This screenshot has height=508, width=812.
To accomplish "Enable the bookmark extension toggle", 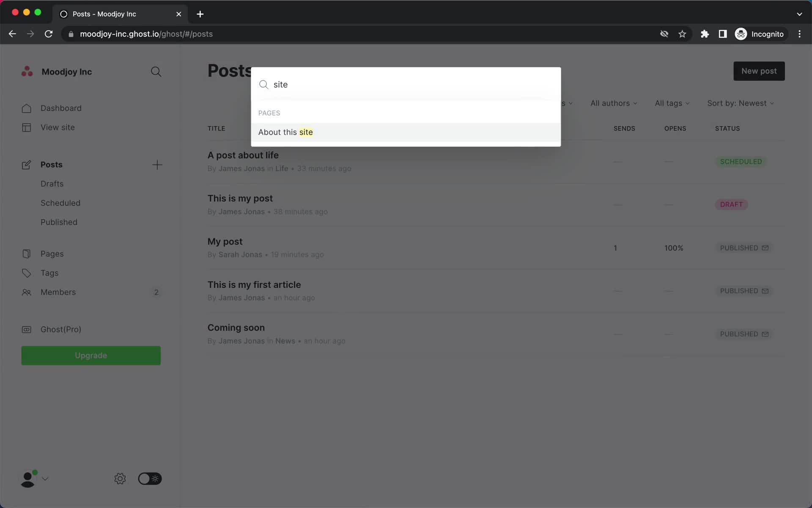I will tap(682, 33).
